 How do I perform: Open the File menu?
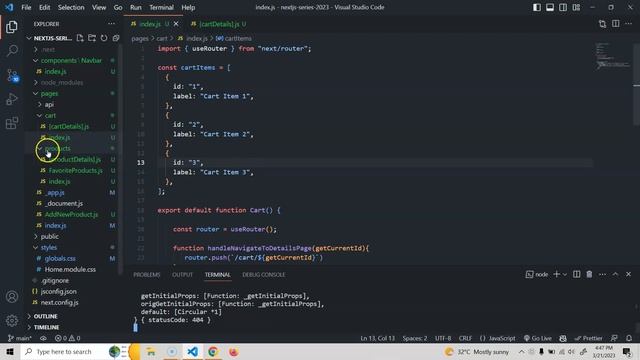point(26,7)
